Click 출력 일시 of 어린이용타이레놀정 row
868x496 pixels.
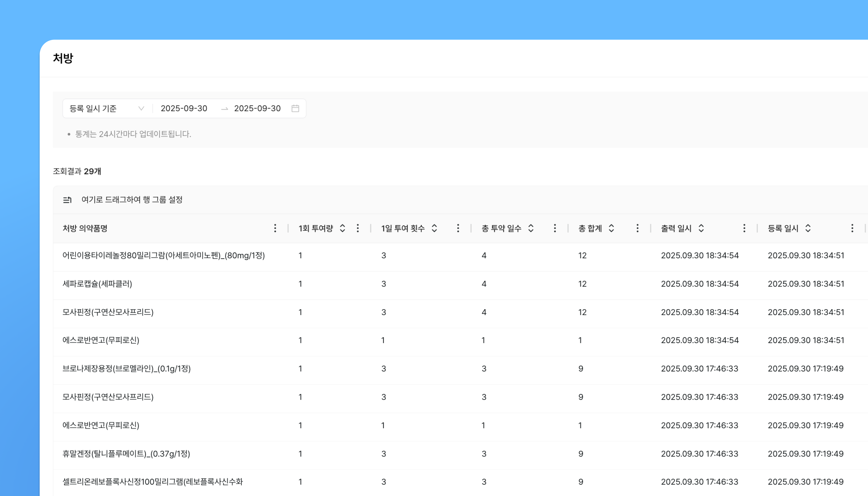coord(700,255)
